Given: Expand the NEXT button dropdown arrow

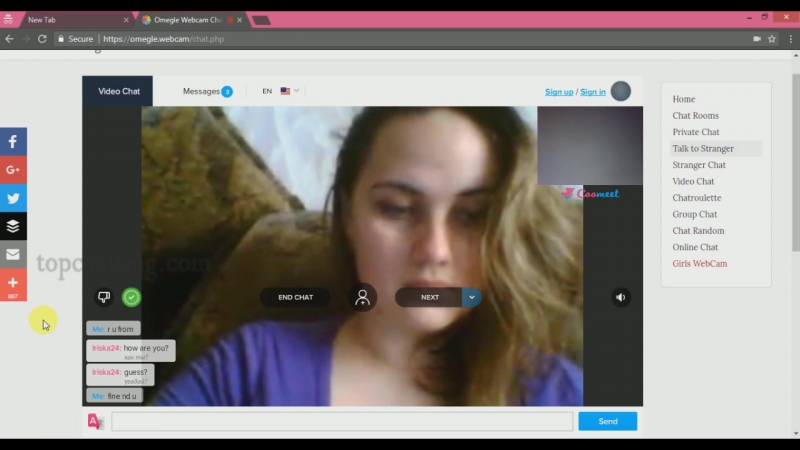Looking at the screenshot, I should pyautogui.click(x=472, y=297).
